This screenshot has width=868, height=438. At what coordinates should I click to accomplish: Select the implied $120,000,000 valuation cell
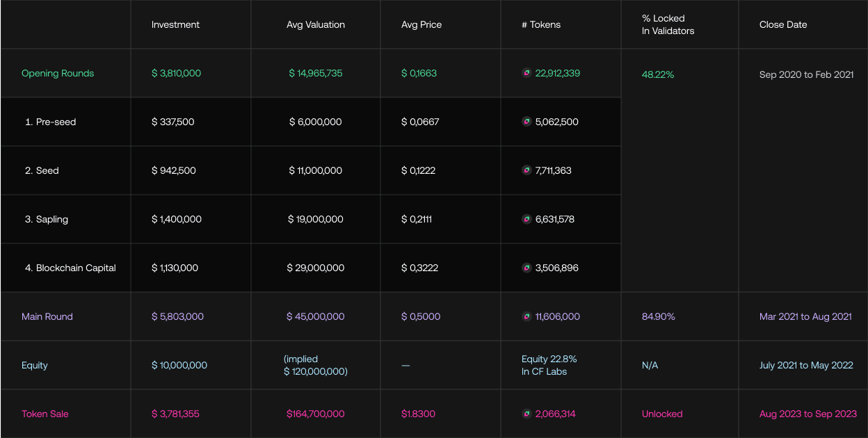click(316, 365)
